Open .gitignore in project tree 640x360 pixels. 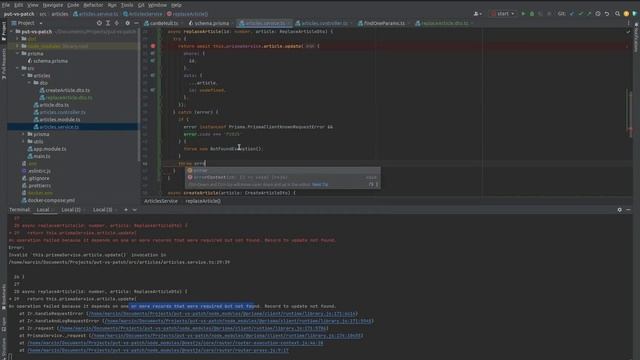[36, 178]
